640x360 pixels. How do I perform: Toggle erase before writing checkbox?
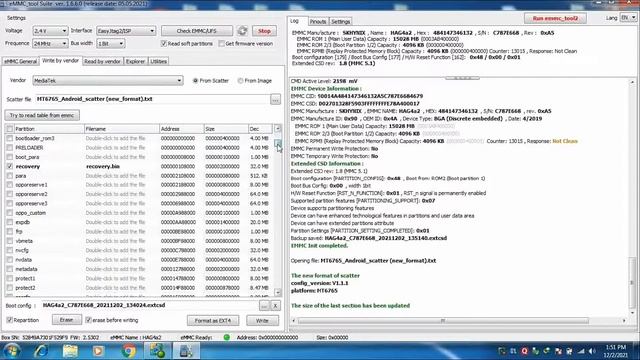(88, 320)
